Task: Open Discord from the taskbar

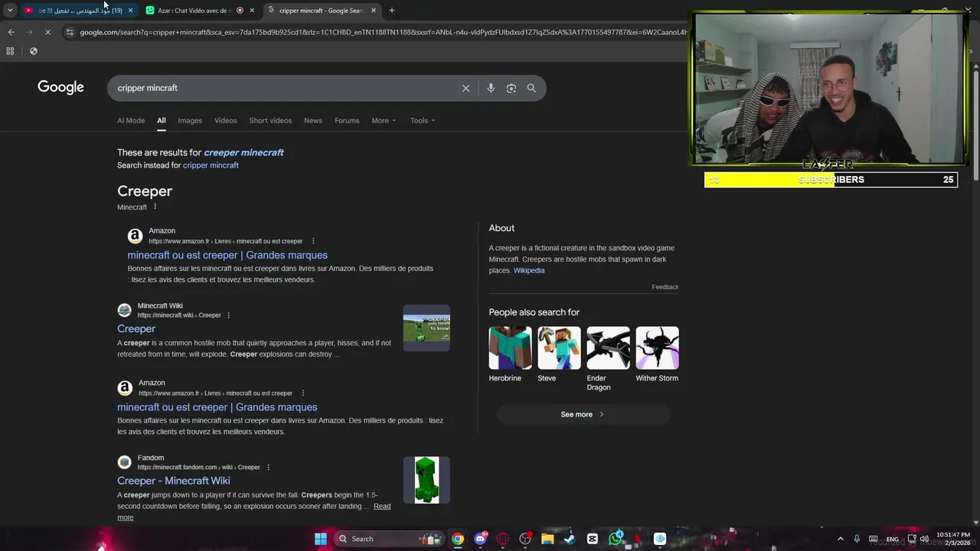Action: (480, 539)
